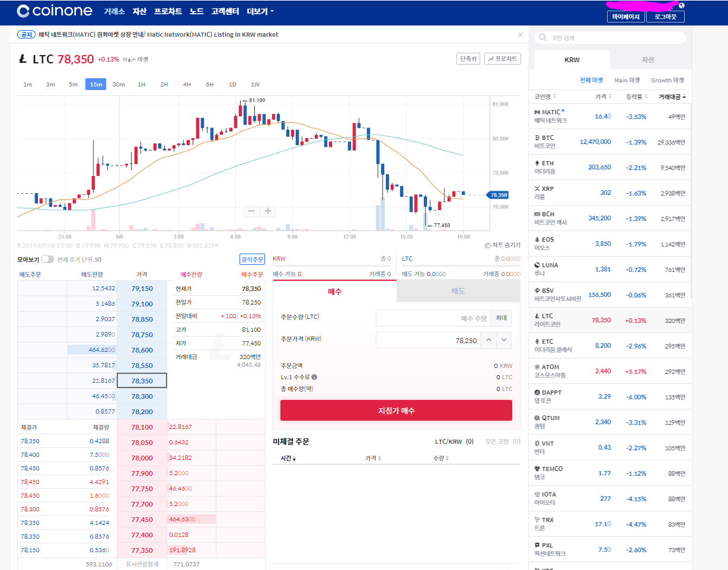Increase order price with up arrow

(488, 340)
